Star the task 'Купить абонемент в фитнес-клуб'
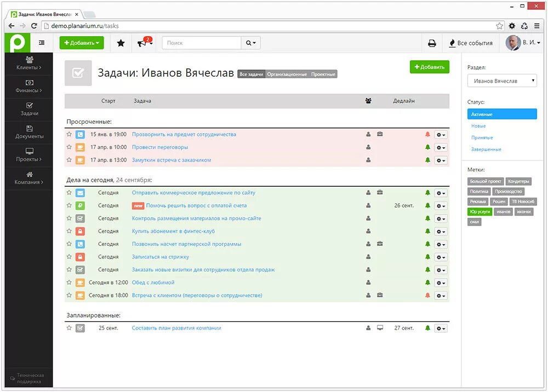This screenshot has width=548, height=392. (69, 230)
